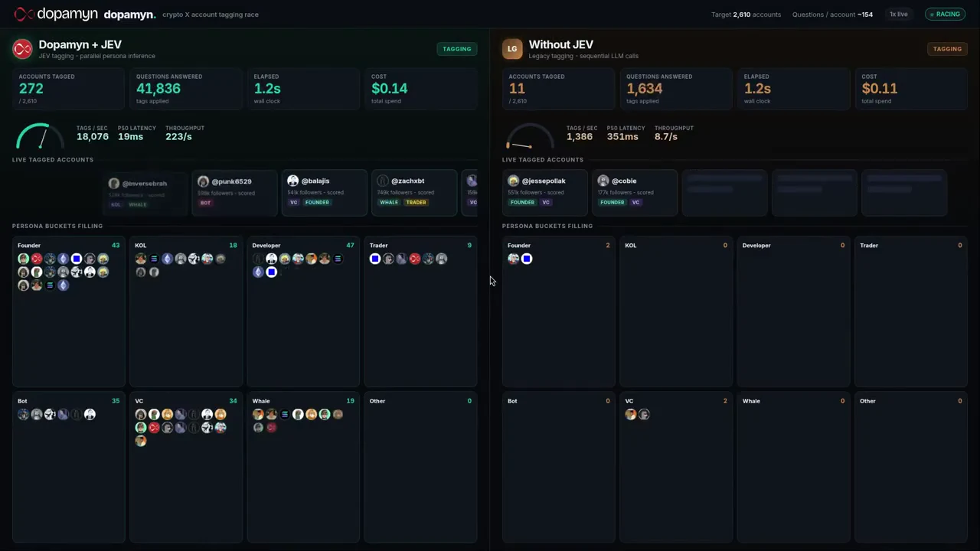Image resolution: width=980 pixels, height=551 pixels.
Task: Click 'Questions / account ~154' in header
Action: (x=832, y=15)
